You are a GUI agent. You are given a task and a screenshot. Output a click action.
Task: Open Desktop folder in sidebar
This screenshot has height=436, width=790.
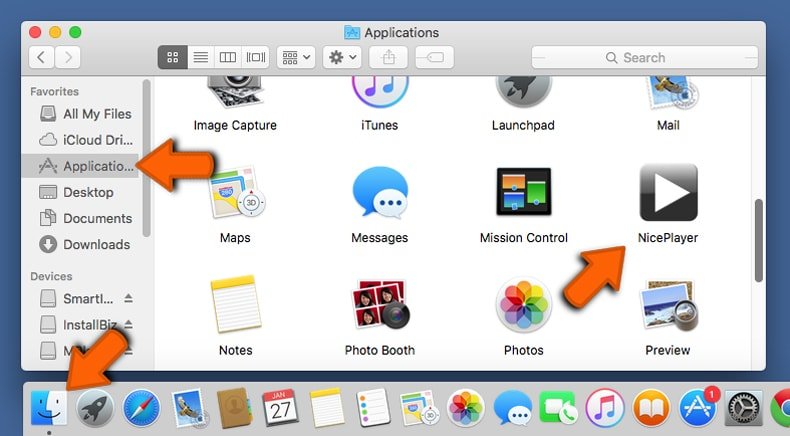(x=81, y=192)
